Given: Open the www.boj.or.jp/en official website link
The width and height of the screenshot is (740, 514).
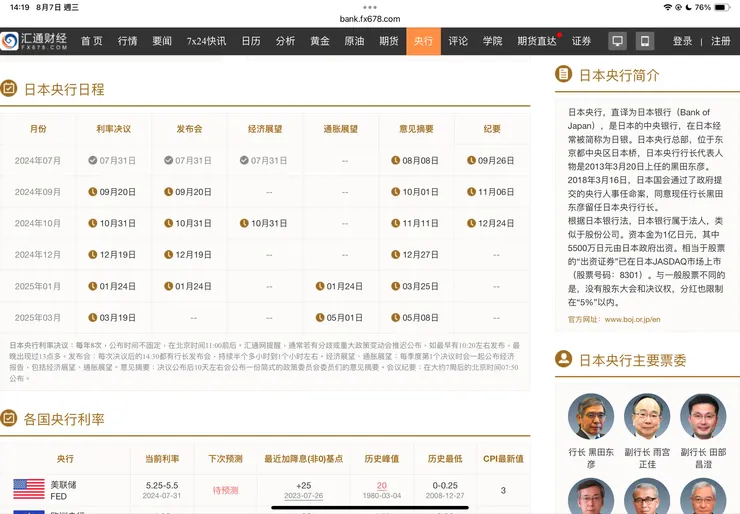Looking at the screenshot, I should [x=632, y=320].
